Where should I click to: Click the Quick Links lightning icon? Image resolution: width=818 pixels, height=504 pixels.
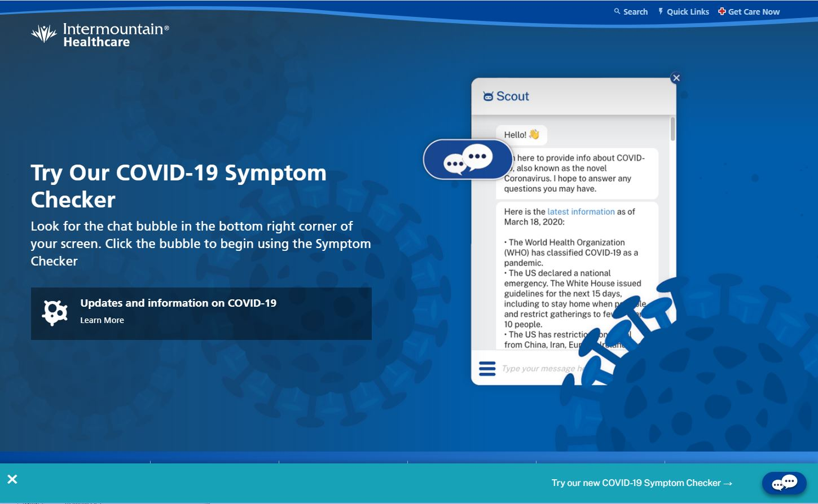tap(661, 11)
